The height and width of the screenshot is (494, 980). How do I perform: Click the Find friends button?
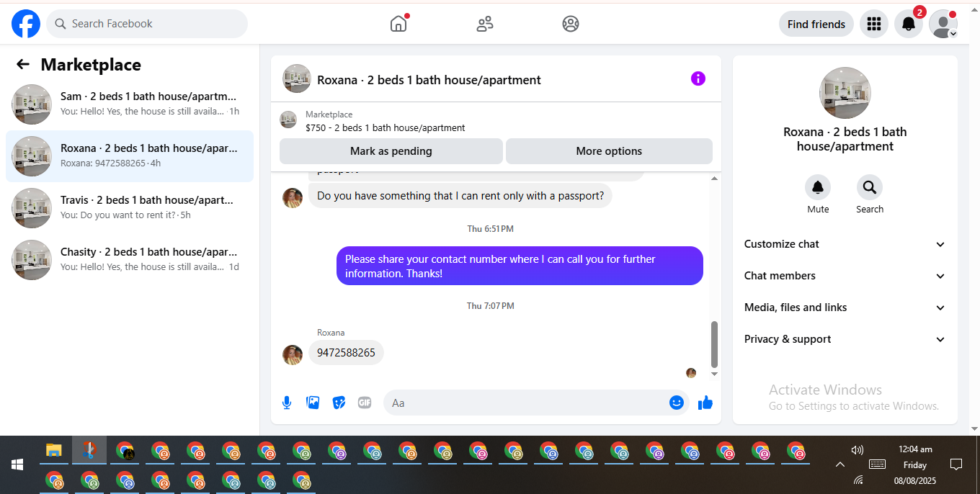816,24
